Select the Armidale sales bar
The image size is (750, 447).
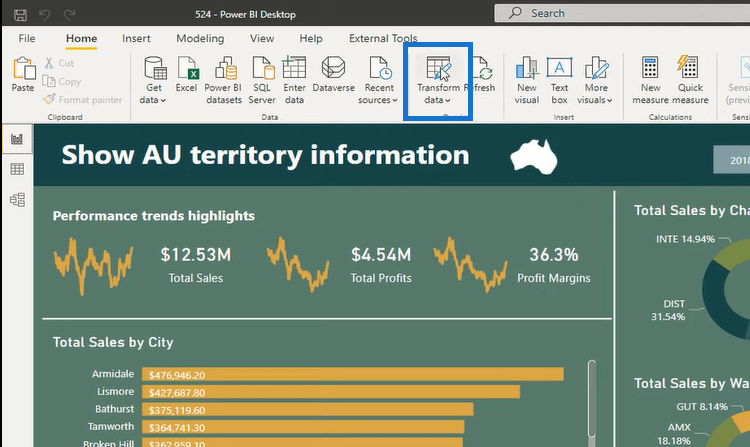click(353, 374)
